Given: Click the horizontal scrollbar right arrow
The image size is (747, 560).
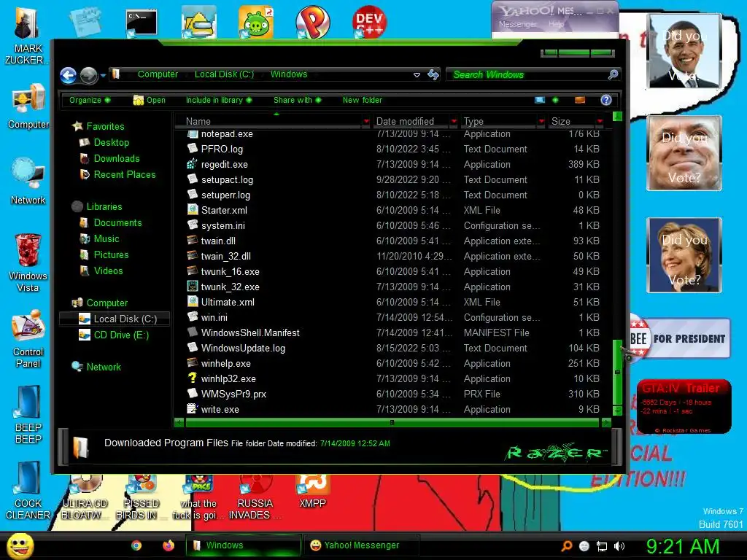Looking at the screenshot, I should click(606, 422).
